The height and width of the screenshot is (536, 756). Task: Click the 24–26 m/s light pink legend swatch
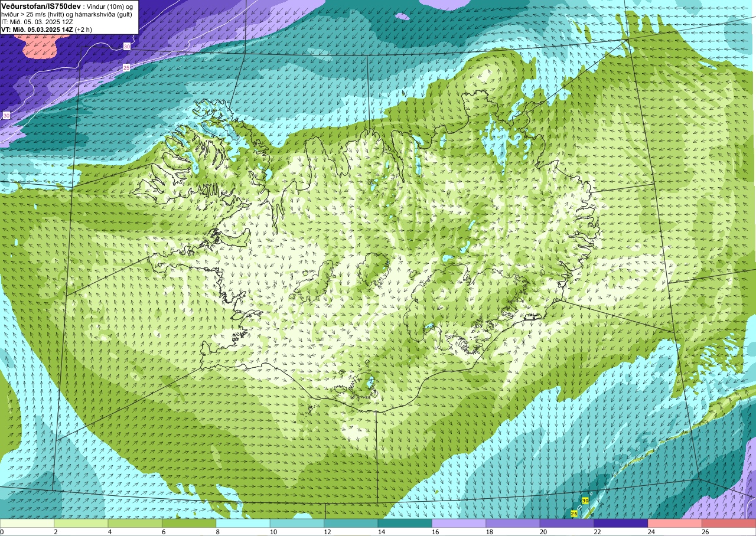675,523
